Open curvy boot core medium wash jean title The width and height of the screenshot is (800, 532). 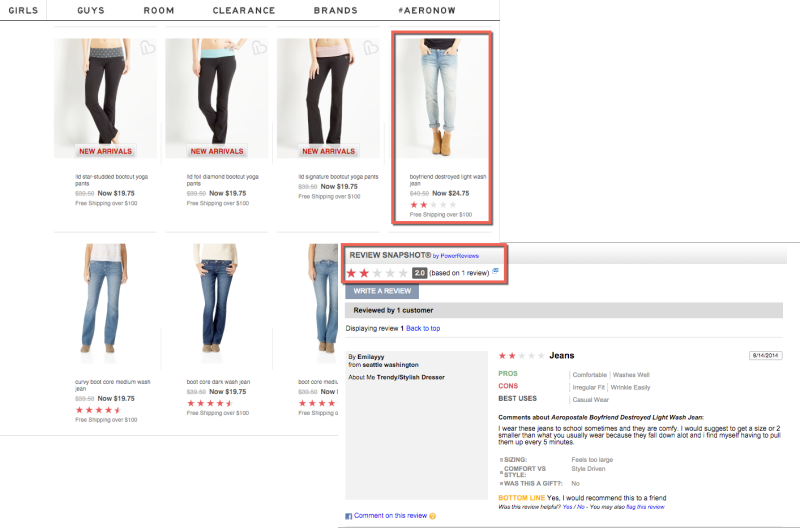(112, 385)
